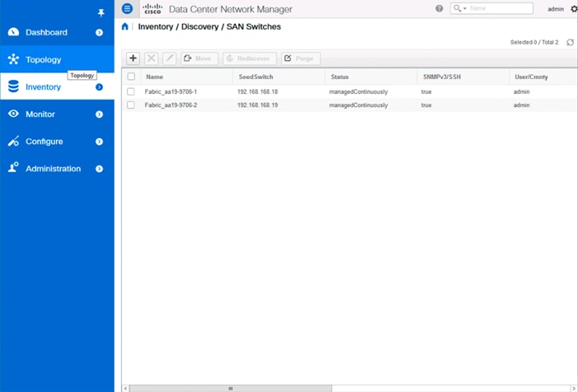Expand the Administration submenu arrow
The width and height of the screenshot is (578, 392).
coord(99,169)
